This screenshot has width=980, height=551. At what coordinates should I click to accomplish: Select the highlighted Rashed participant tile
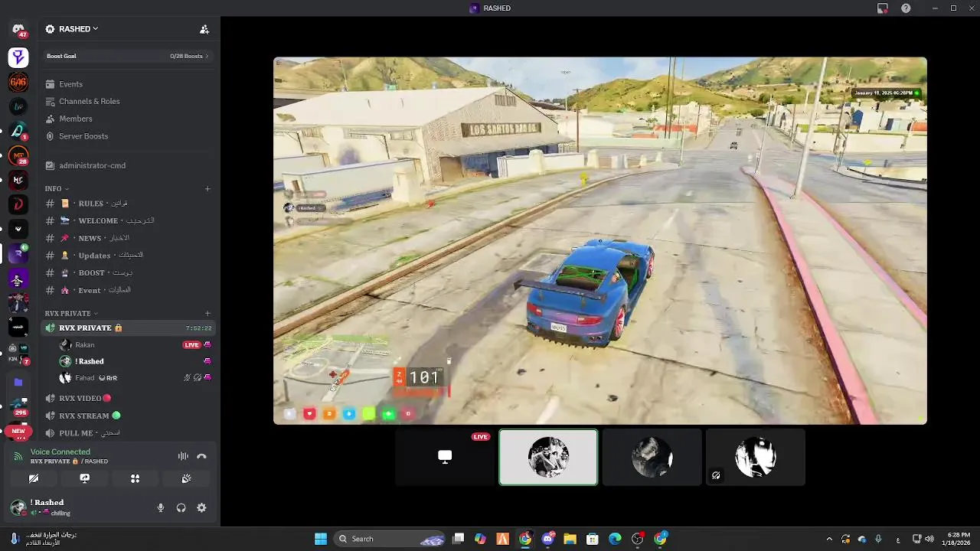click(548, 457)
